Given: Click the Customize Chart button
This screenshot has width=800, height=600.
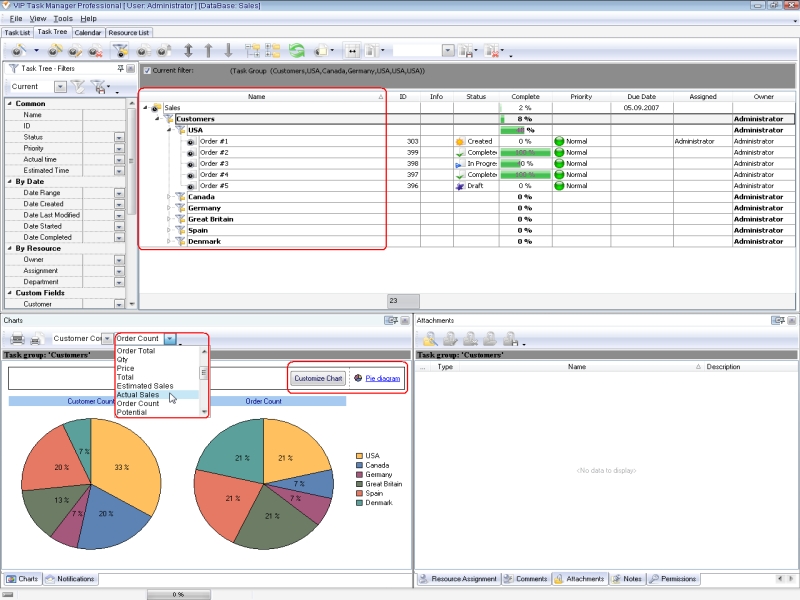Looking at the screenshot, I should [x=318, y=378].
